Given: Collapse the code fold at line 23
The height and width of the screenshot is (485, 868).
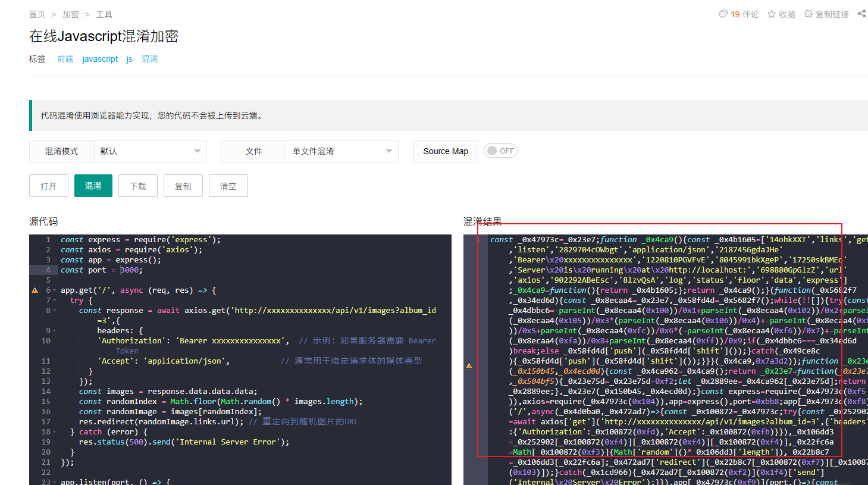Looking at the screenshot, I should coord(55,481).
